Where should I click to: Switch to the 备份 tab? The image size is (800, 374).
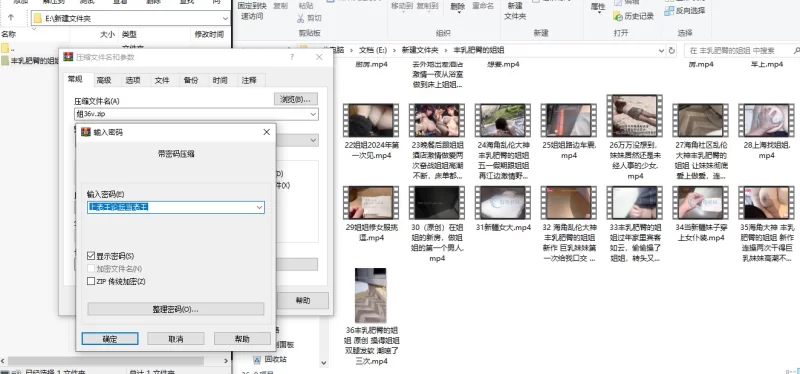click(191, 80)
